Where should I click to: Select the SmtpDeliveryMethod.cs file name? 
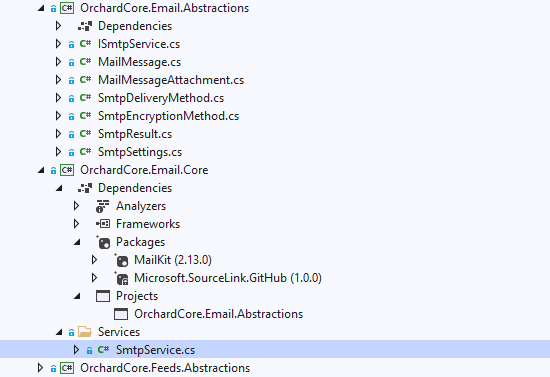coord(161,98)
